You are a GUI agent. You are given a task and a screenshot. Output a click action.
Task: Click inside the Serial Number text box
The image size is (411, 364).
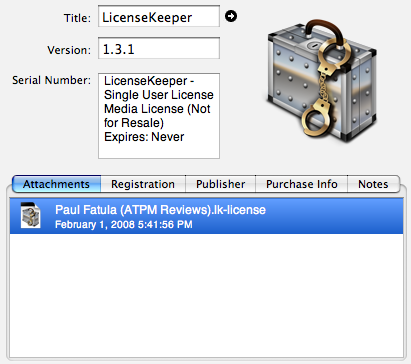coord(159,116)
